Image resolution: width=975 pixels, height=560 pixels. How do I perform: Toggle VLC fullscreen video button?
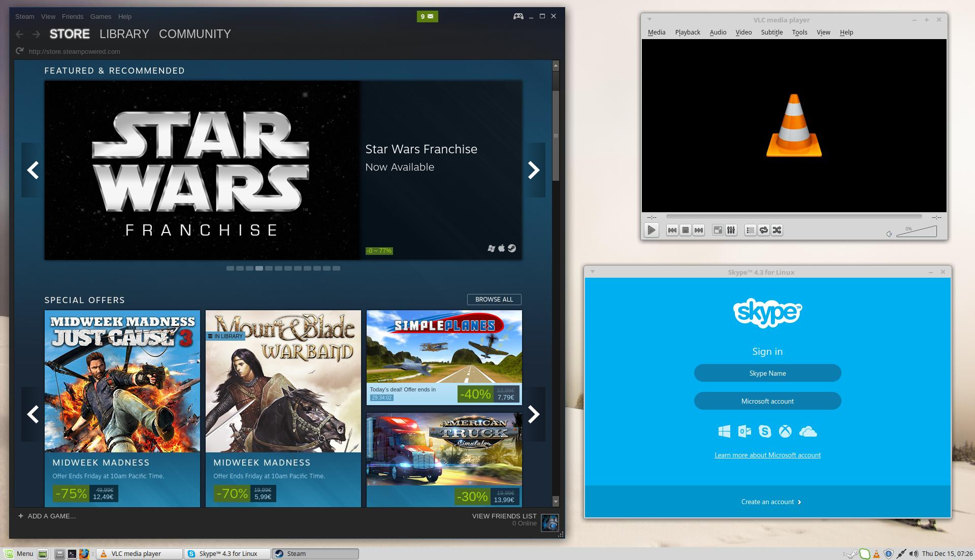pyautogui.click(x=718, y=230)
